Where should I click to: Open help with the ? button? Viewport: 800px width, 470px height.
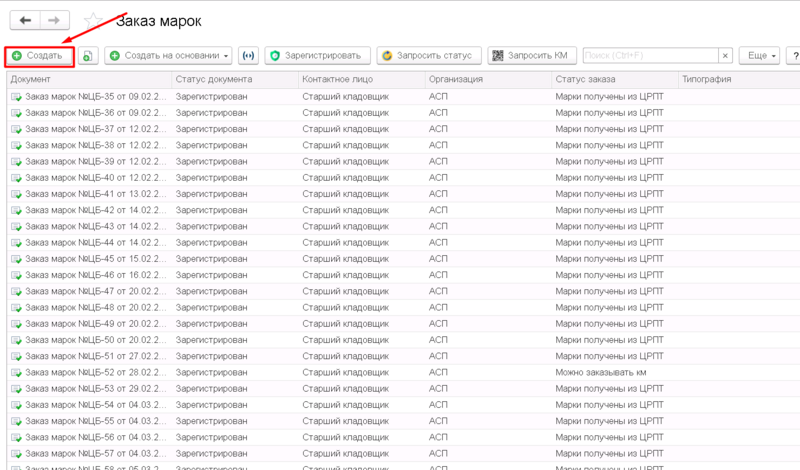coord(794,56)
